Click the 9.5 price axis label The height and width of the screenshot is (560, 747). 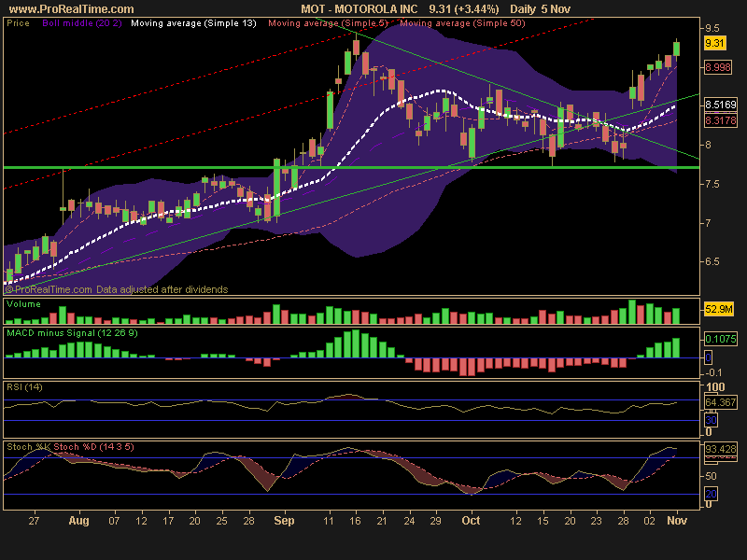[x=712, y=28]
